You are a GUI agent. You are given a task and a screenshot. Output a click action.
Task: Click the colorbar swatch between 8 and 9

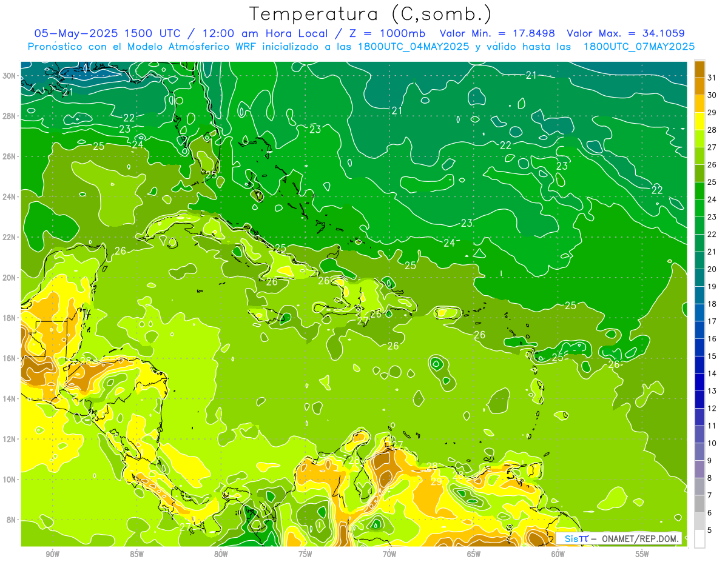point(699,469)
